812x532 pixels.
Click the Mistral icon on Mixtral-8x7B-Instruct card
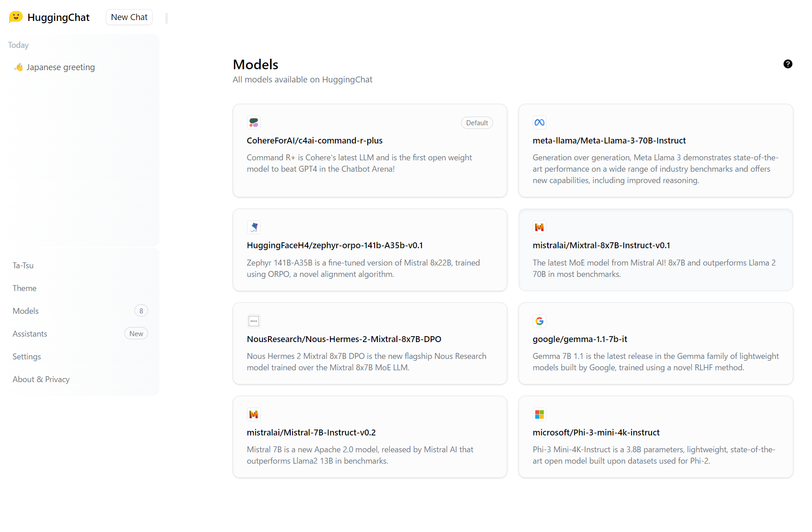(540, 227)
